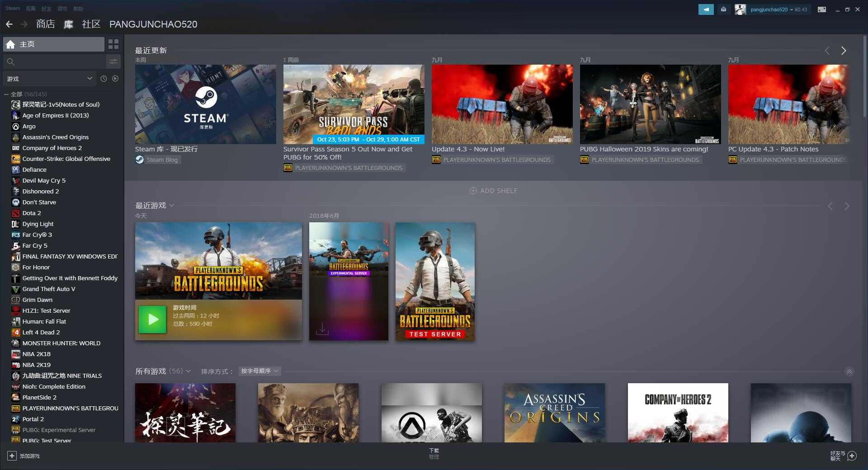The image size is (868, 470).
Task: Select 'Human: Fall Flat' in the game list
Action: (x=44, y=322)
